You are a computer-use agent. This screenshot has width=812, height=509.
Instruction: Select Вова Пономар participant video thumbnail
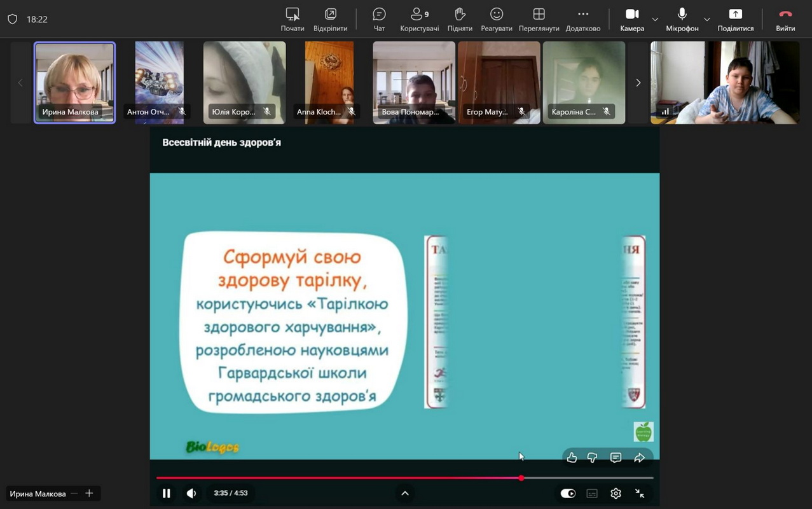click(414, 82)
